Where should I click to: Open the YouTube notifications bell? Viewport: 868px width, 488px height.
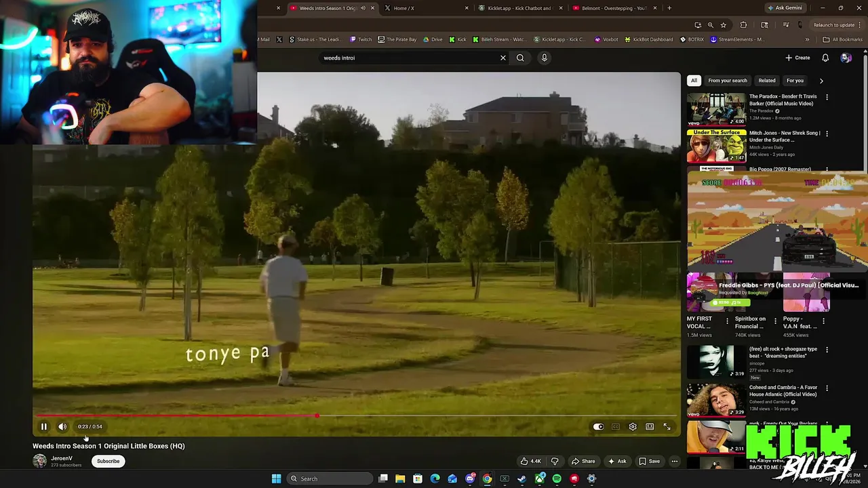[x=825, y=58]
